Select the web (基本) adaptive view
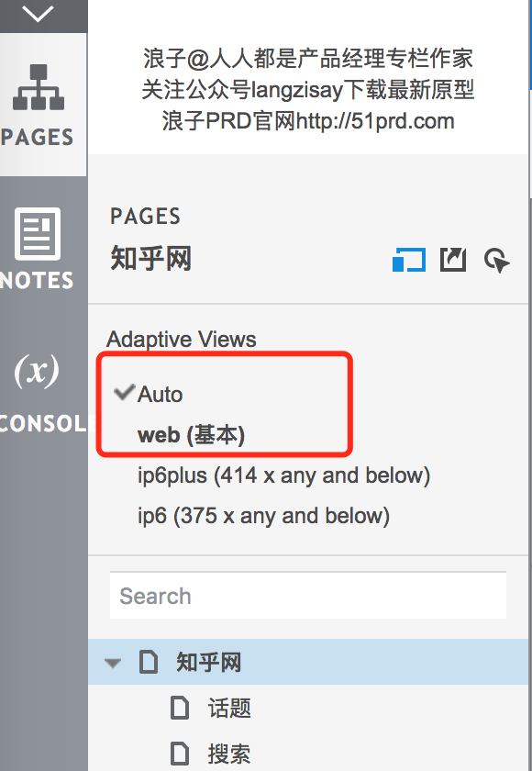This screenshot has width=532, height=771. pos(191,435)
